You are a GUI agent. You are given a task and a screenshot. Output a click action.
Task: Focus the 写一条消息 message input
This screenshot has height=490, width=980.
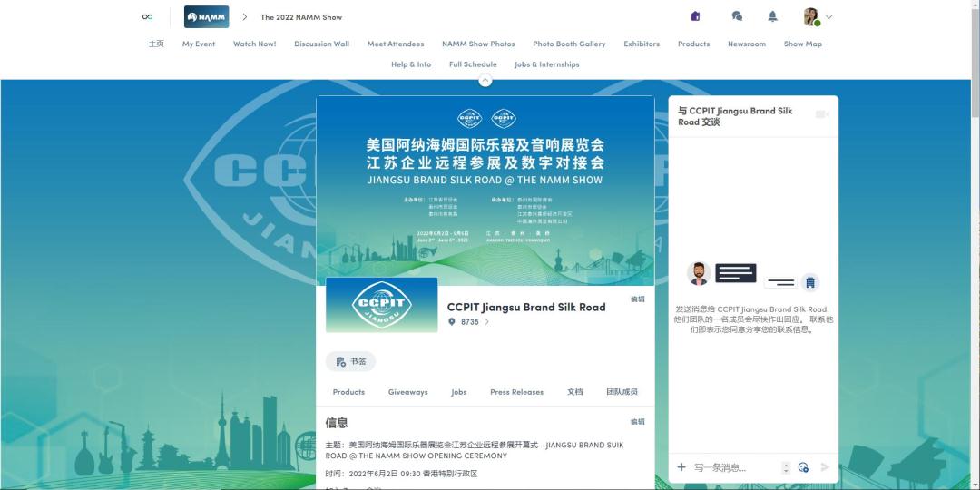click(x=734, y=467)
